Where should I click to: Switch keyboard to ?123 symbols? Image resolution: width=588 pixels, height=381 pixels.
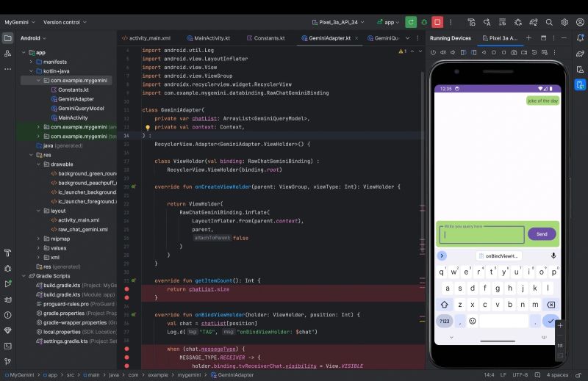click(445, 321)
